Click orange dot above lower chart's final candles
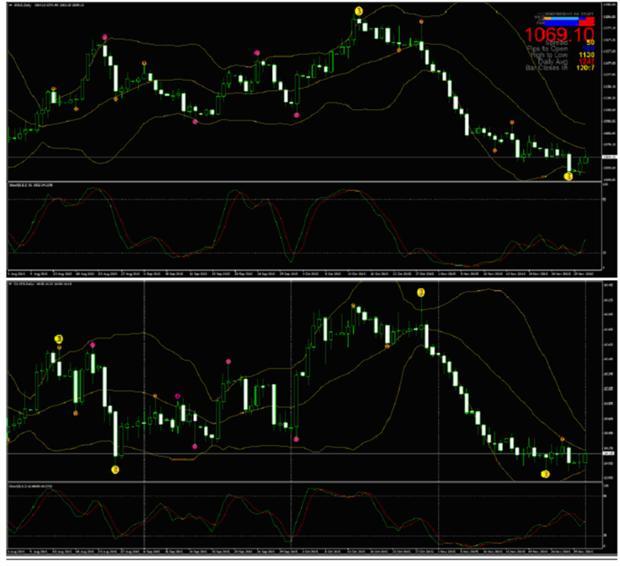 click(562, 440)
